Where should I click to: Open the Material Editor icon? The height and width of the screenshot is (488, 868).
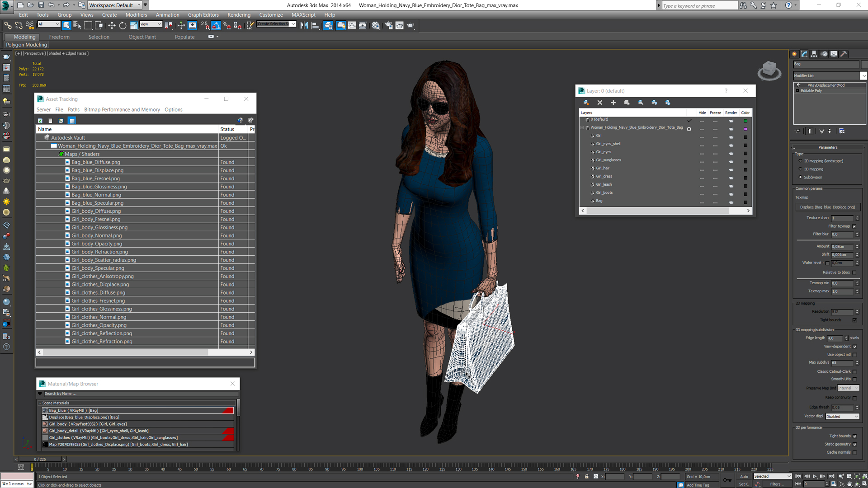pyautogui.click(x=376, y=26)
